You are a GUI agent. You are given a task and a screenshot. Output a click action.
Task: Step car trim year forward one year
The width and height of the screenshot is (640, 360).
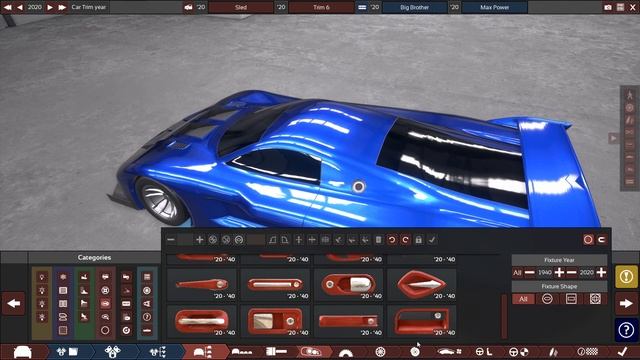50,7
